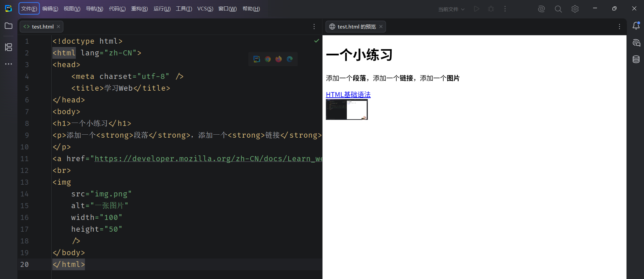The width and height of the screenshot is (644, 279).
Task: Open the 导航(N) menu
Action: [95, 9]
